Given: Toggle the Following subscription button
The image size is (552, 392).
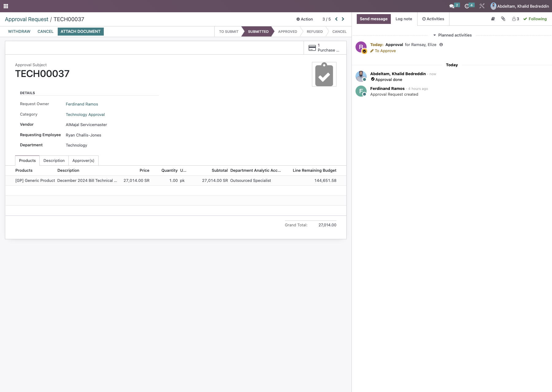Looking at the screenshot, I should 535,19.
